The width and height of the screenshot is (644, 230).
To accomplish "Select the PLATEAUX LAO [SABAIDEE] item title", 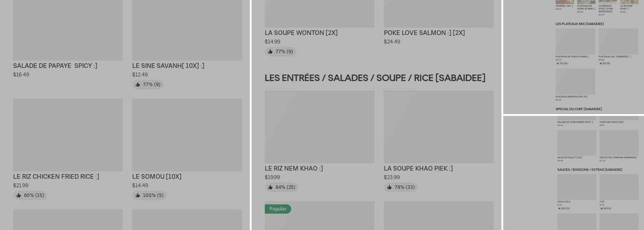I will [615, 57].
